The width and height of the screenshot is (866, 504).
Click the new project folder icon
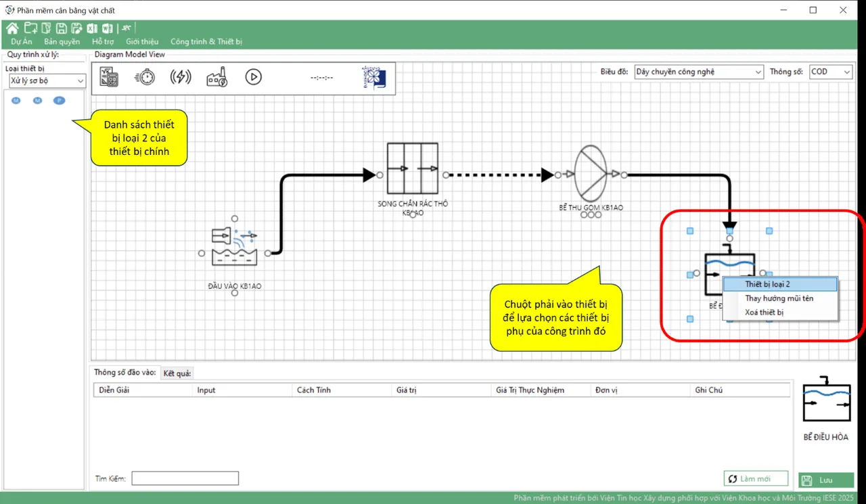30,28
